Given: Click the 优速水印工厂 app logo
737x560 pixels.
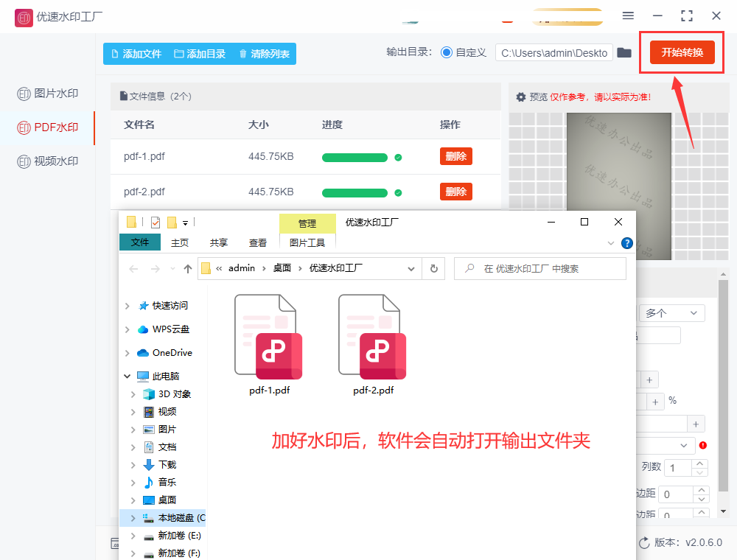Looking at the screenshot, I should coord(24,18).
